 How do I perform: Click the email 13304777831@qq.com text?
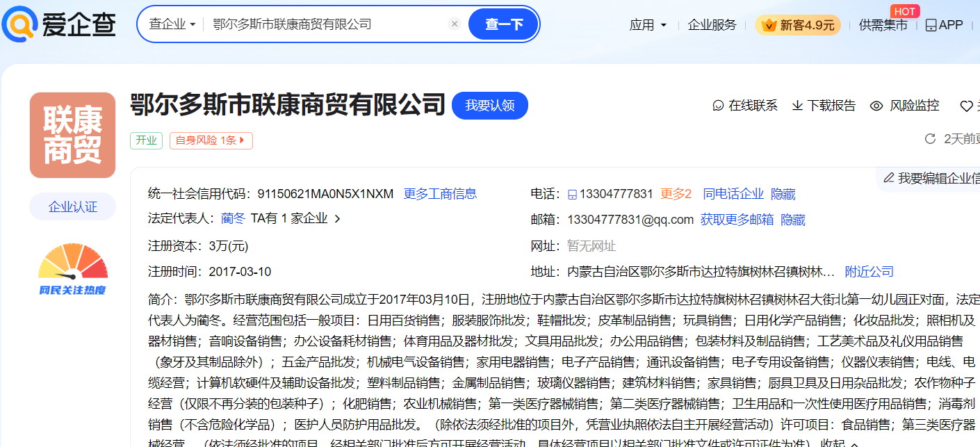[630, 220]
